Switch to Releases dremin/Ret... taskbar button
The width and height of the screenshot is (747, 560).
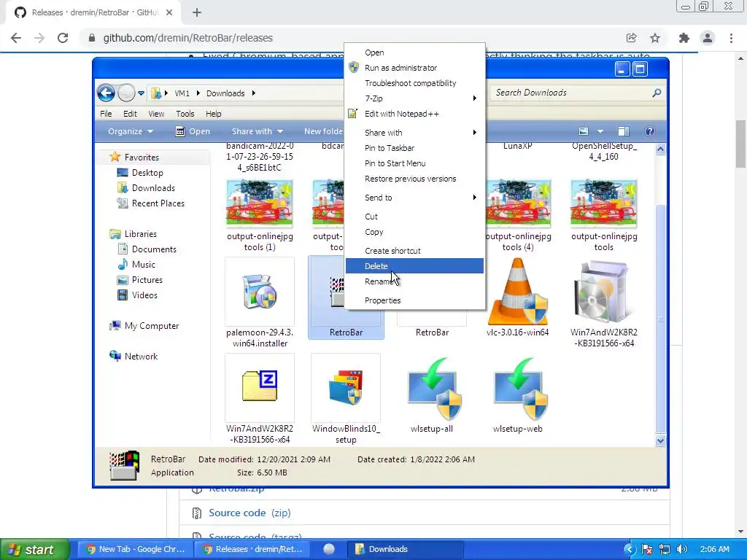pyautogui.click(x=252, y=550)
